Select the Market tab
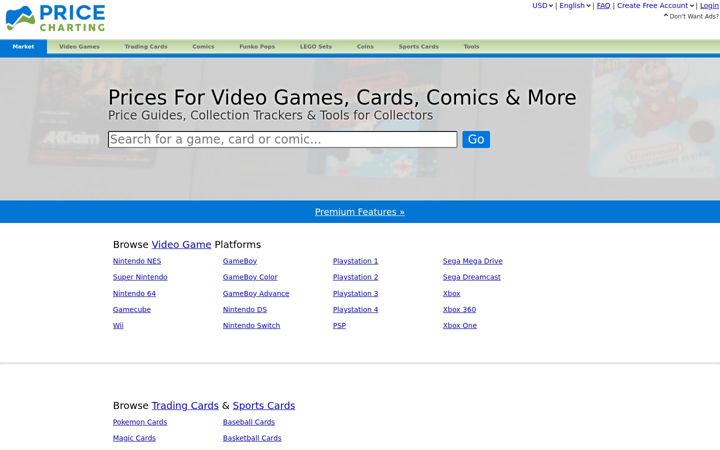 click(x=23, y=46)
